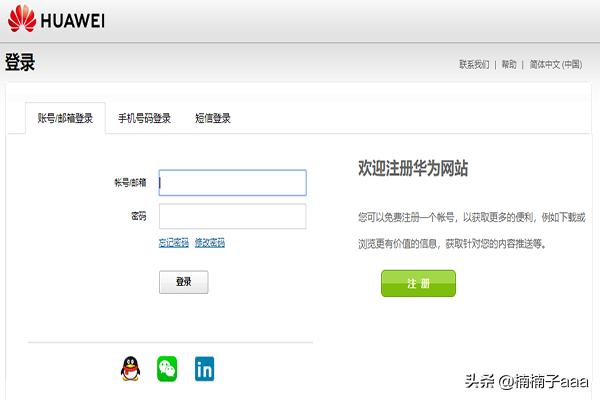
Task: Choose the green WeChat login icon
Action: tap(167, 369)
